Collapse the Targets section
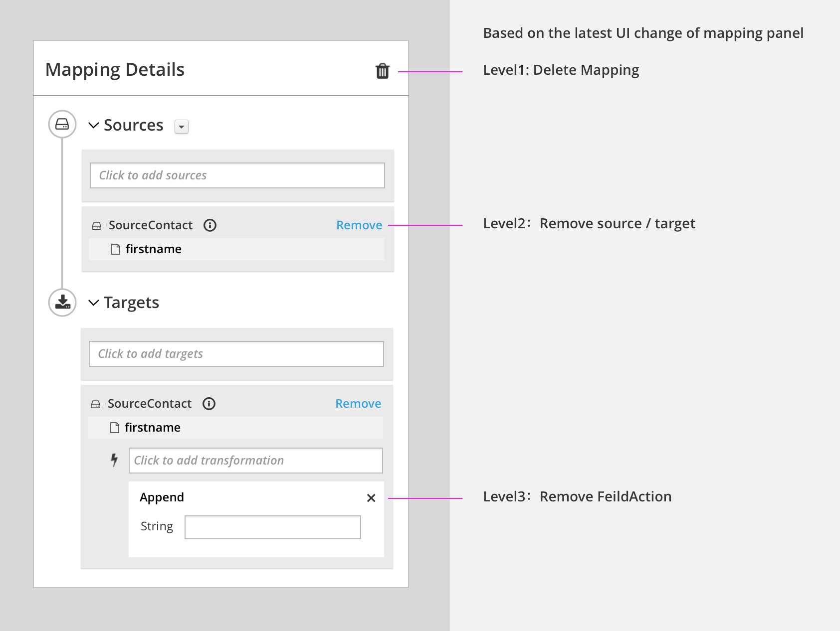The height and width of the screenshot is (631, 840). click(93, 303)
